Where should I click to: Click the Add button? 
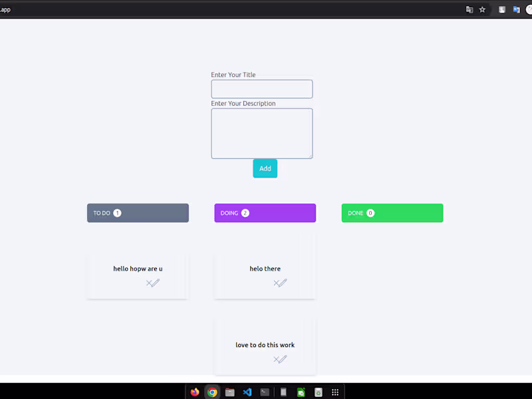point(265,168)
